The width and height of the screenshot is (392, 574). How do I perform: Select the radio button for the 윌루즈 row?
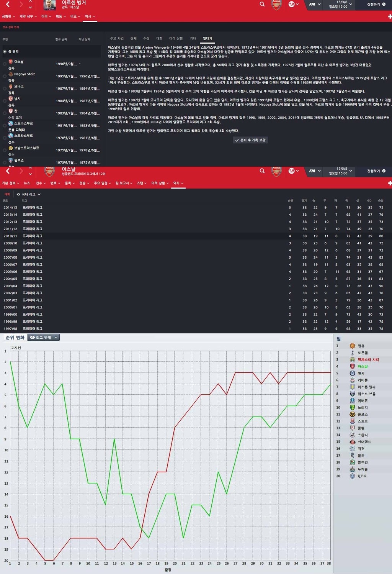(5, 162)
